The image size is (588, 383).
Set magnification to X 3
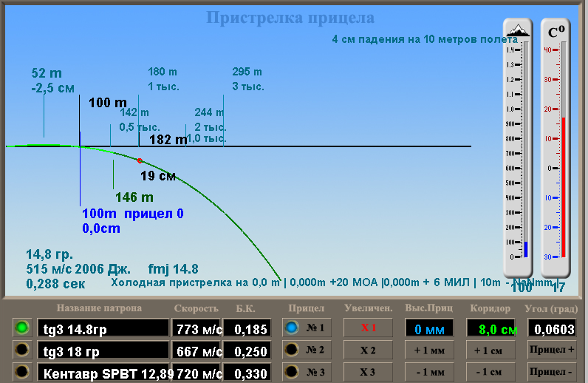point(368,373)
